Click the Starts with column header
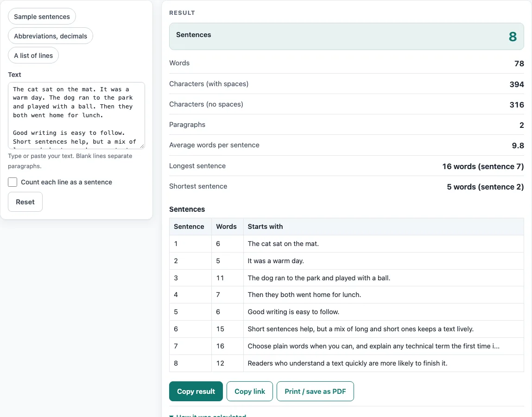 coord(383,227)
